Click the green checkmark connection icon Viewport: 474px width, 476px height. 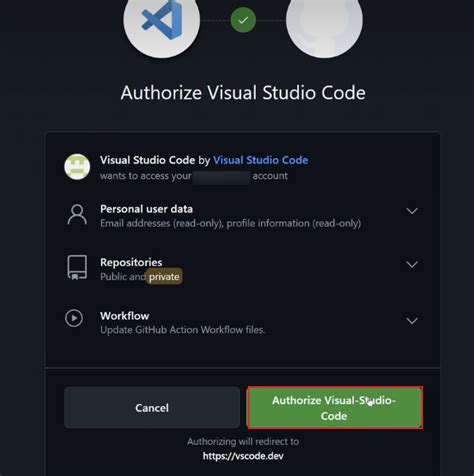tap(243, 20)
